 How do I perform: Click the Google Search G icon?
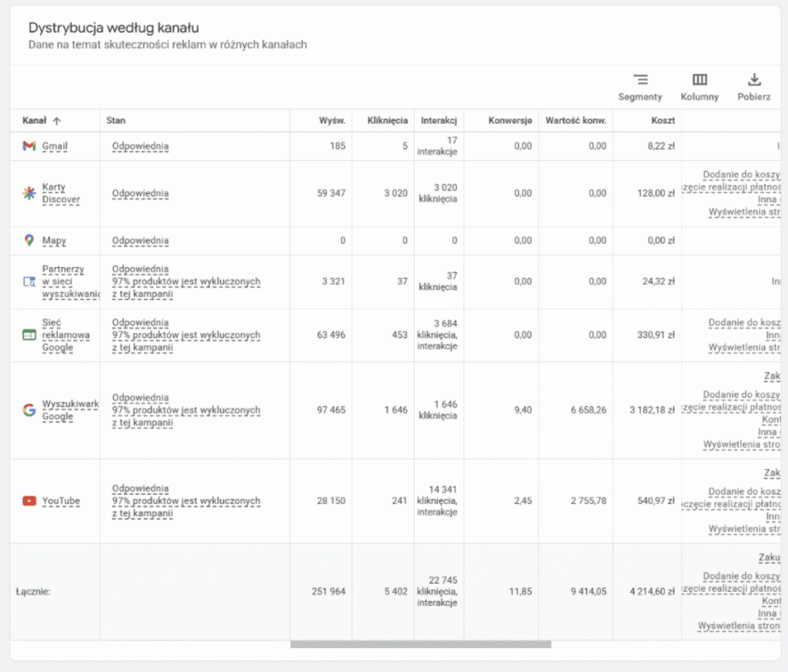click(29, 410)
